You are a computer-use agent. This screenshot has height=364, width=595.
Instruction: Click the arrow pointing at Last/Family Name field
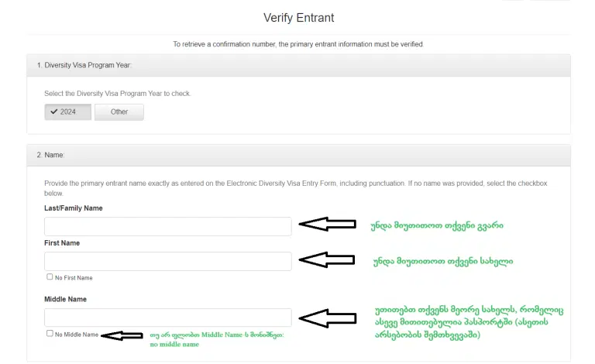coord(326,225)
